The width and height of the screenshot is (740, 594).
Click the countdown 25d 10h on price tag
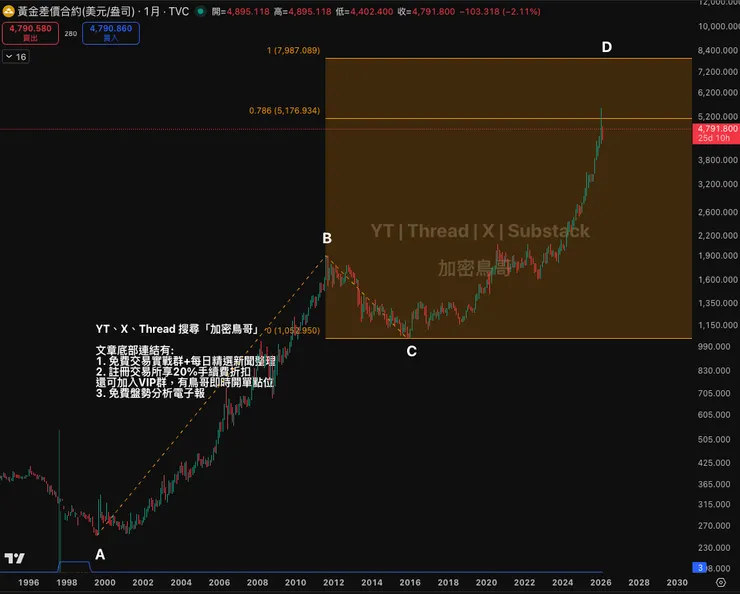point(714,138)
